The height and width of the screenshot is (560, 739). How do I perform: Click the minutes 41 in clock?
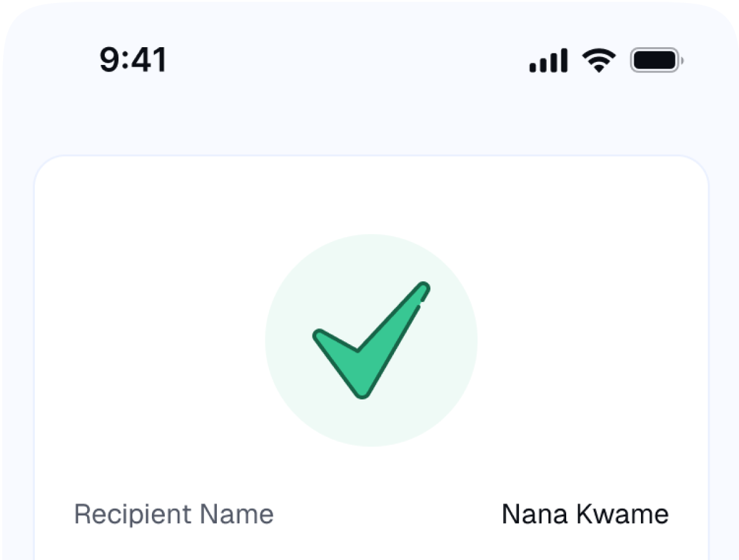click(x=150, y=61)
